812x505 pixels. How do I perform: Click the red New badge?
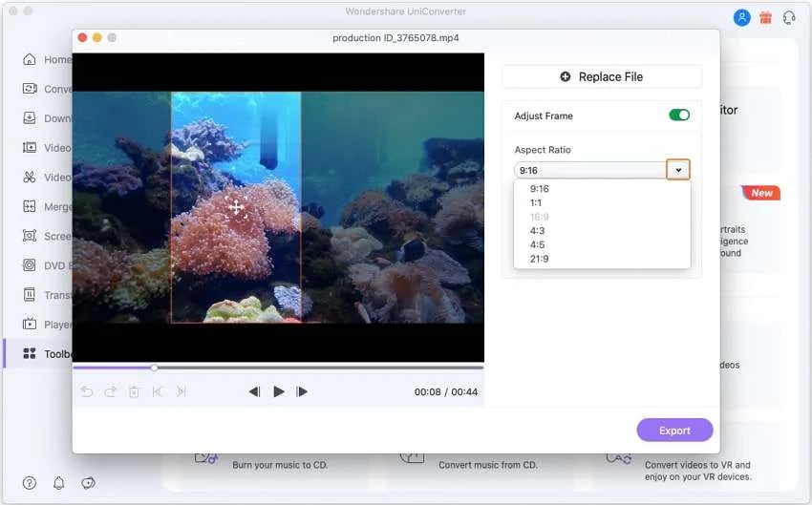[761, 193]
